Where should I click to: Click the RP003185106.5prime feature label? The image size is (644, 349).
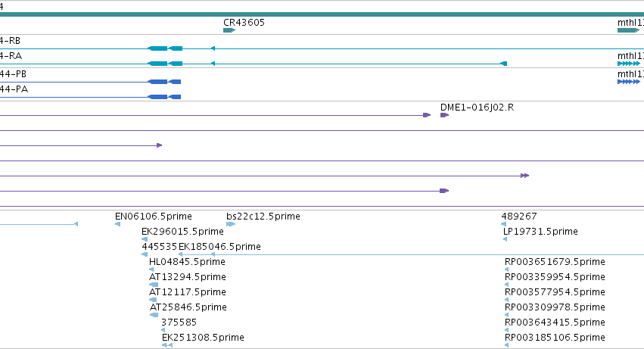tap(555, 338)
